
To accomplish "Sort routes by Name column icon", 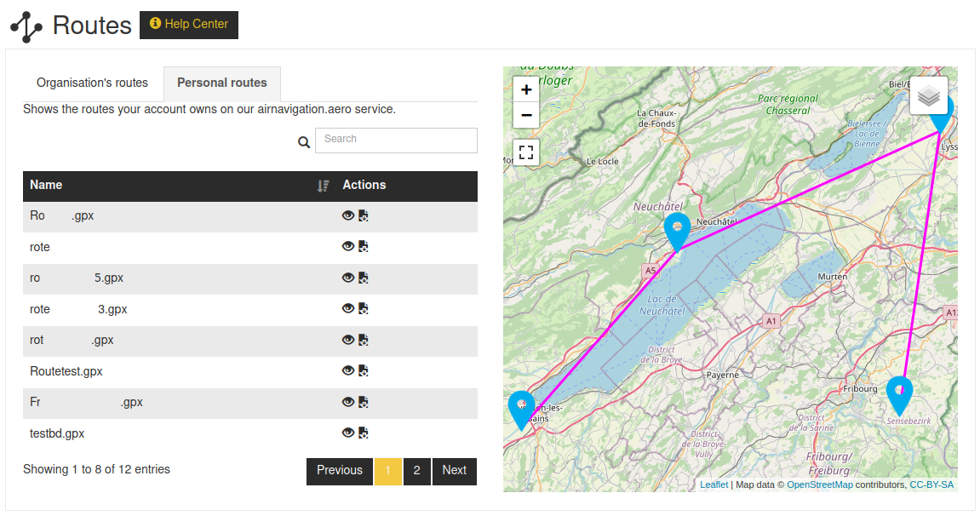I will (x=324, y=186).
